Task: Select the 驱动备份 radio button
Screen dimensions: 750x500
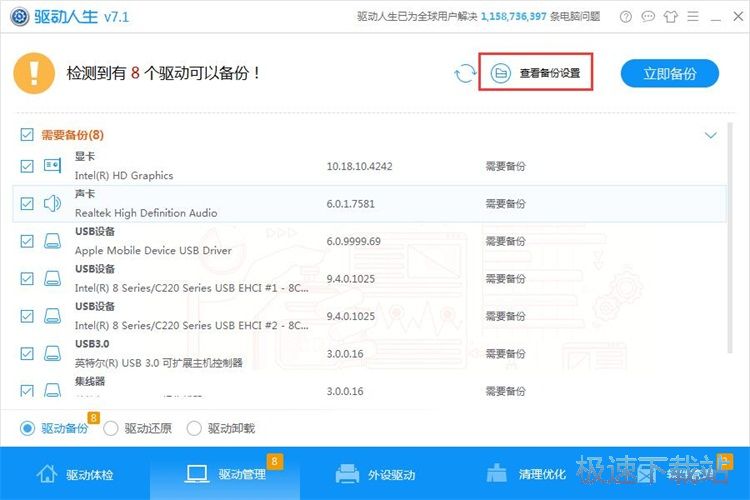Action: click(x=27, y=428)
